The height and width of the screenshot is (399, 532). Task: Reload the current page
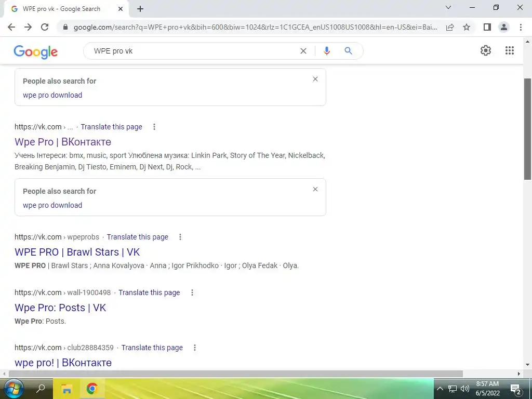click(x=45, y=27)
